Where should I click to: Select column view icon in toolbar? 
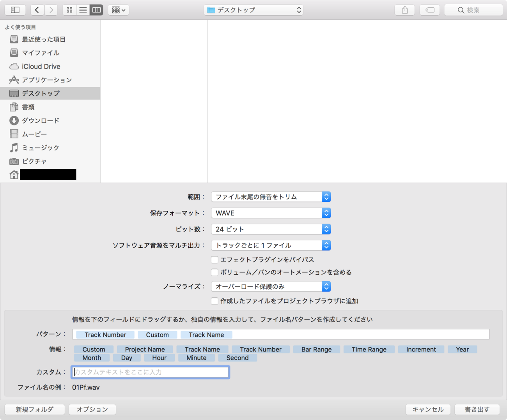96,10
